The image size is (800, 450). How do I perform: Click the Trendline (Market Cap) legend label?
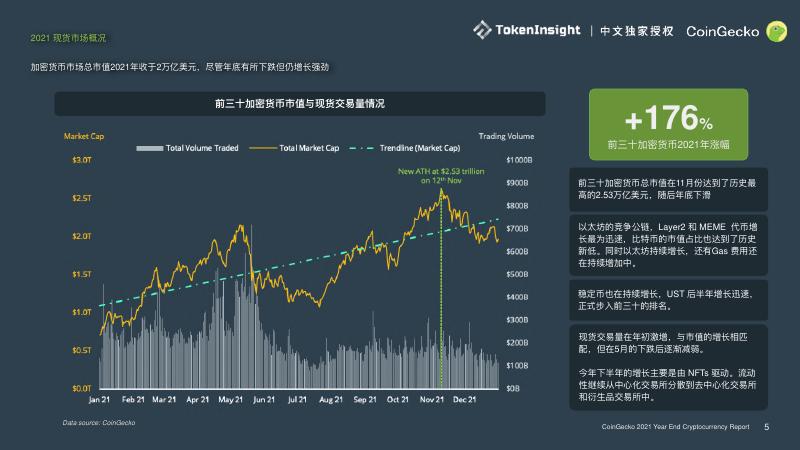(420, 148)
